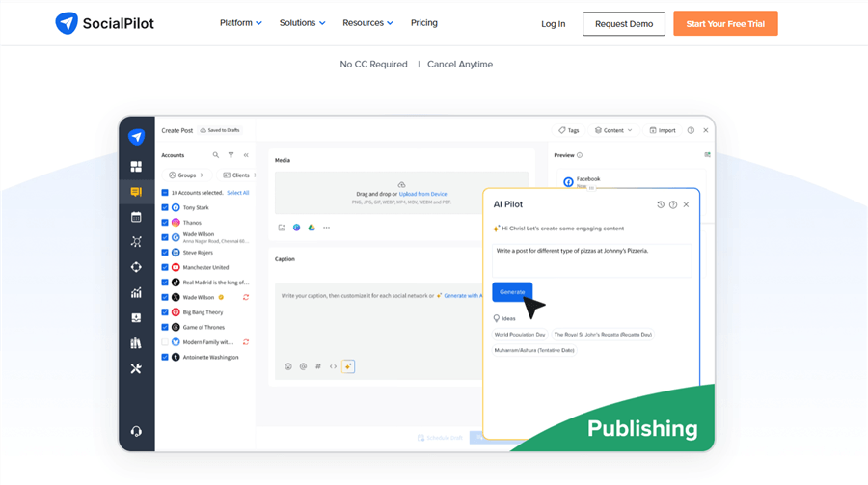The width and height of the screenshot is (868, 485).
Task: Click the AI sparkle icon in caption toolbar
Action: [348, 366]
